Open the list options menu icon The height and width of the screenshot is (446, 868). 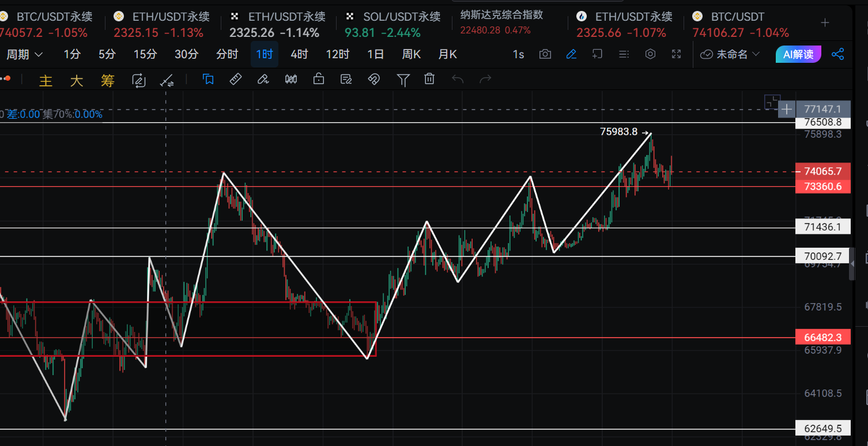(624, 54)
